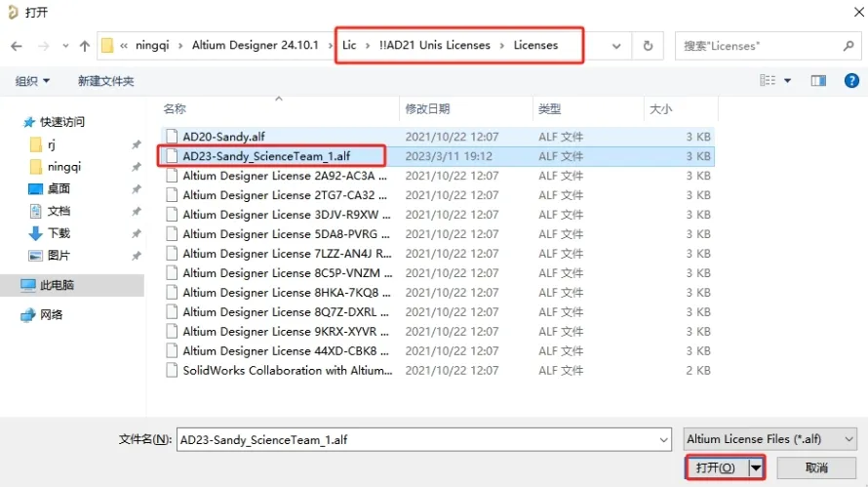Go back with the left arrow

tap(17, 46)
